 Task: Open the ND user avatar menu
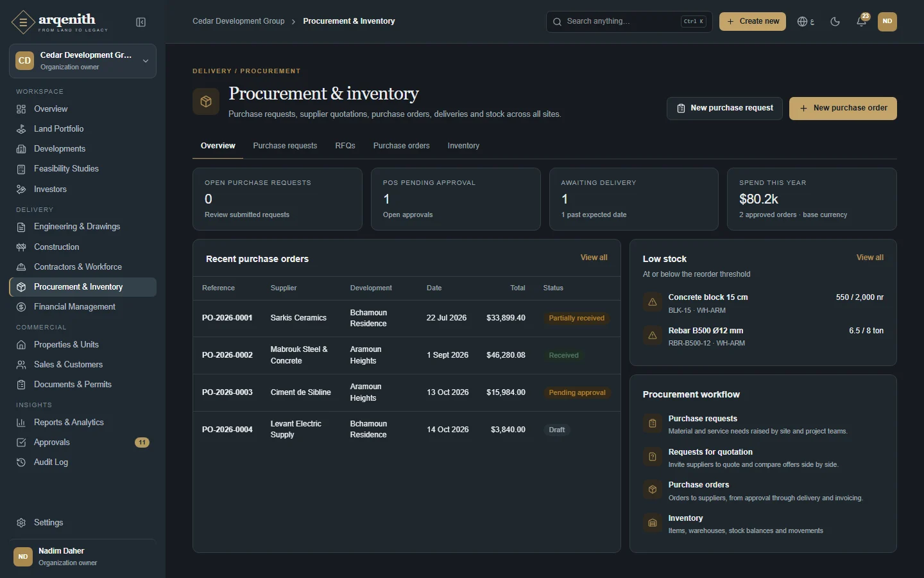887,21
